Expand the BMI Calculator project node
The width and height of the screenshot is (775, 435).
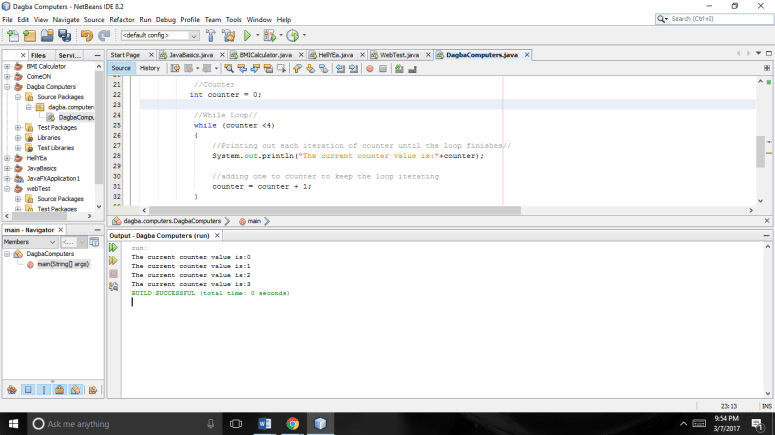coord(7,66)
